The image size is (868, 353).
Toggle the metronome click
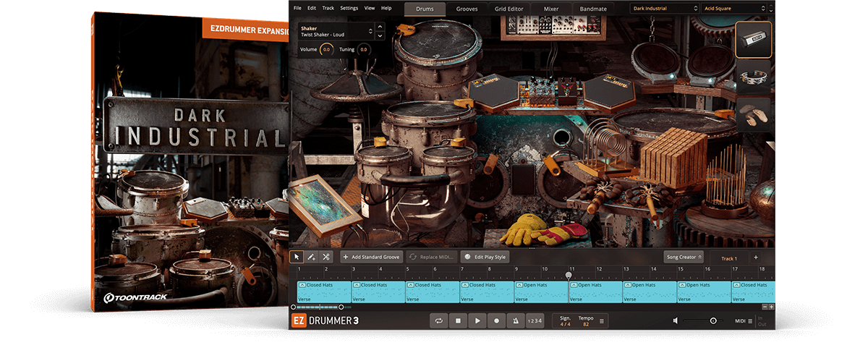pos(515,320)
